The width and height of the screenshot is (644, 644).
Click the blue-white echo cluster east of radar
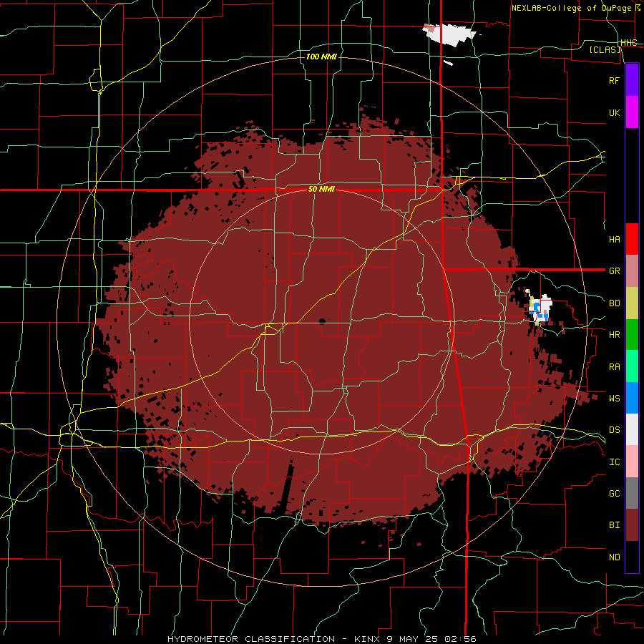click(x=540, y=309)
